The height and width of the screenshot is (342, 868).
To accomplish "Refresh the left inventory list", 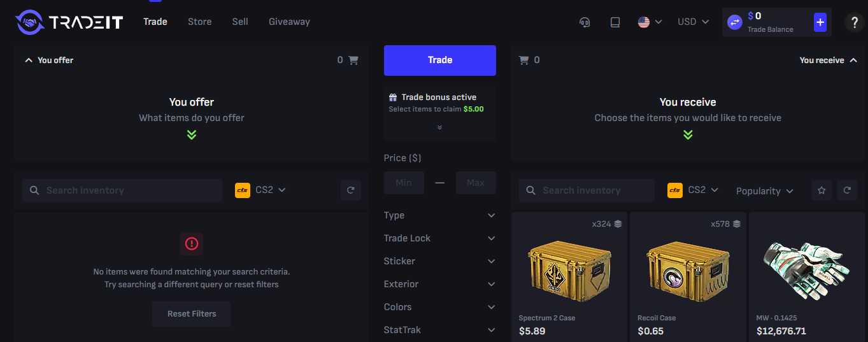I will [x=350, y=190].
